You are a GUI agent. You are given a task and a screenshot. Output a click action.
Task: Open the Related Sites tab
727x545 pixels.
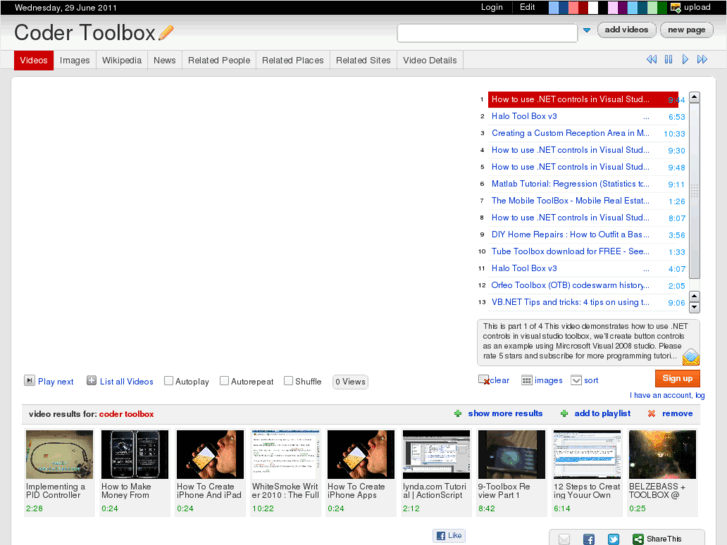pyautogui.click(x=363, y=60)
